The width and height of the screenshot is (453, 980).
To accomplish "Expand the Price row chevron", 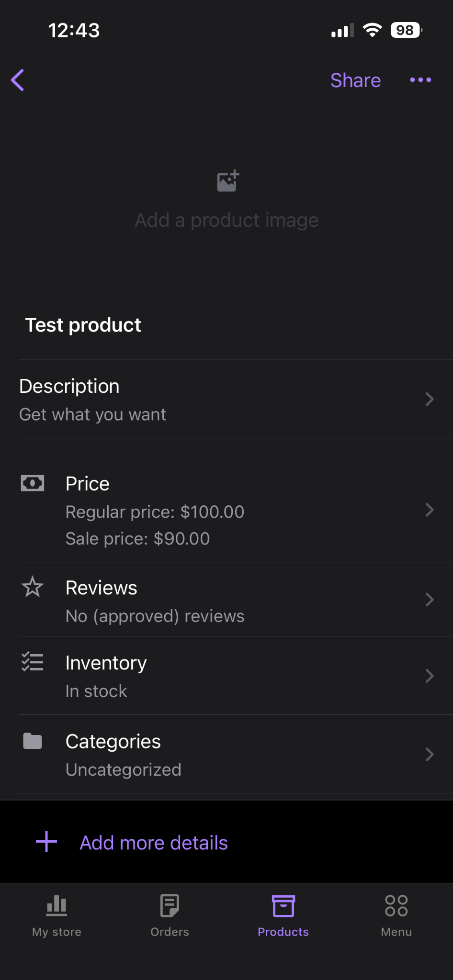I will pyautogui.click(x=429, y=510).
